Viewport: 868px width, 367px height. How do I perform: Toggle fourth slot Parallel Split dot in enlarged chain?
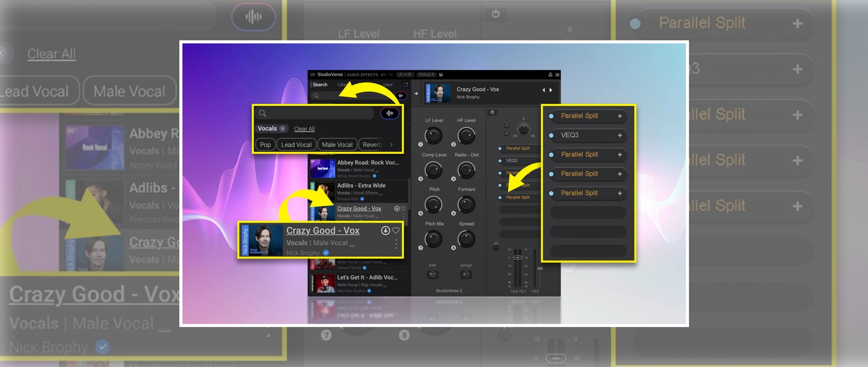[551, 174]
